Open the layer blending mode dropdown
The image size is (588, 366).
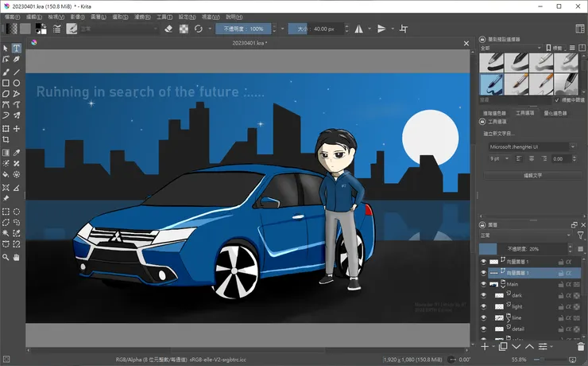coord(523,236)
